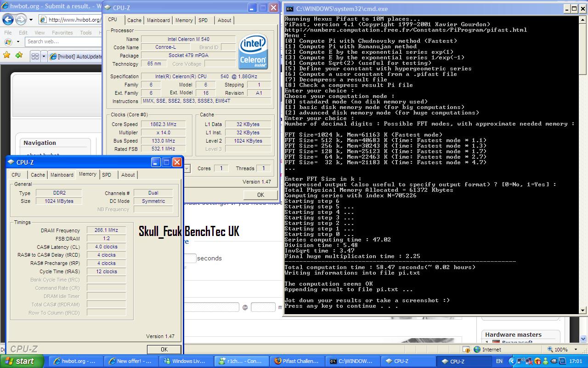
Task: Click OK in the front CPU-Z Memory window
Action: pyautogui.click(x=164, y=350)
